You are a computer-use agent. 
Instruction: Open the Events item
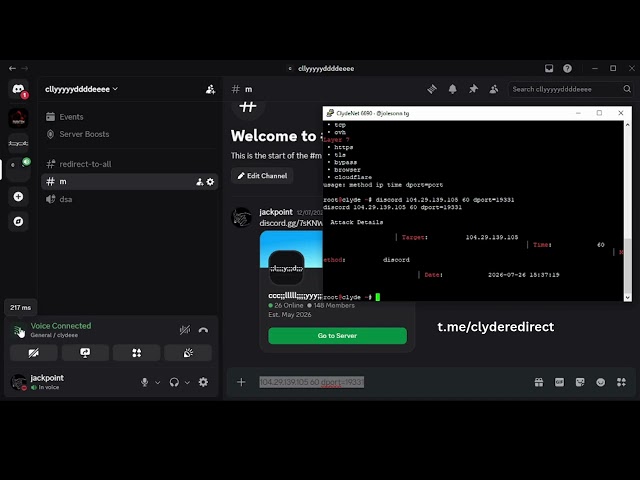129,117
